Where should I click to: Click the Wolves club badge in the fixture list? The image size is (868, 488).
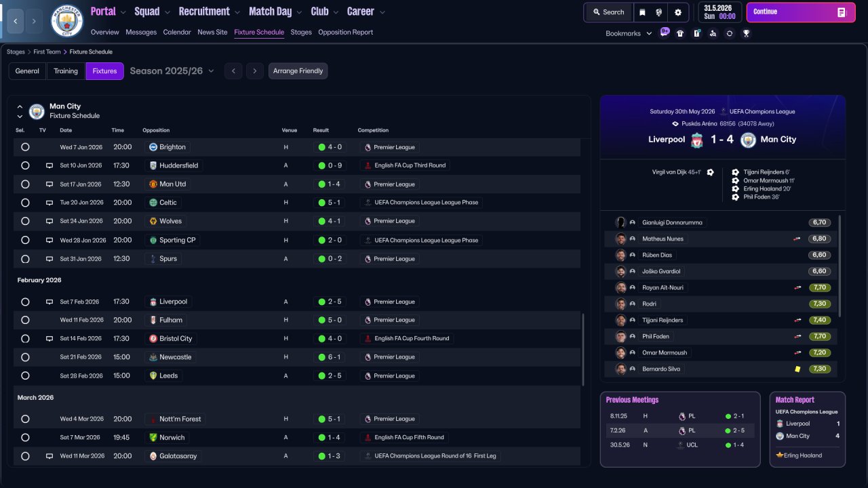click(x=153, y=221)
